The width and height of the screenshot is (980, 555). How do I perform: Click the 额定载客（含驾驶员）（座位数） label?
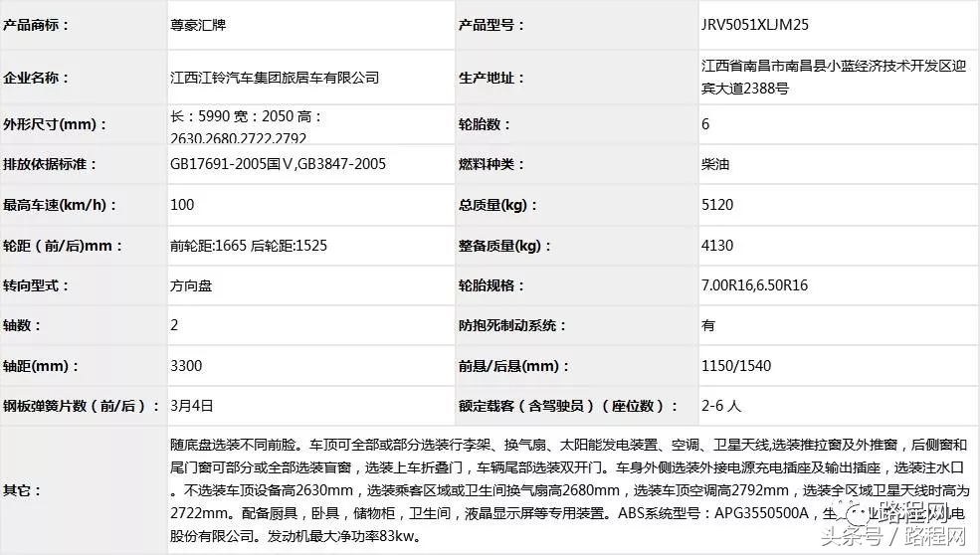click(568, 406)
